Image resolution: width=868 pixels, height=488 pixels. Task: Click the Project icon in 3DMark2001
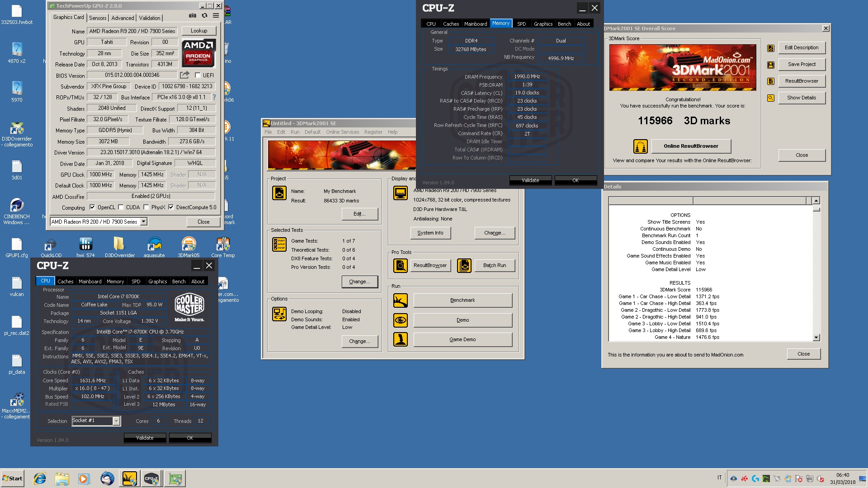pos(279,193)
